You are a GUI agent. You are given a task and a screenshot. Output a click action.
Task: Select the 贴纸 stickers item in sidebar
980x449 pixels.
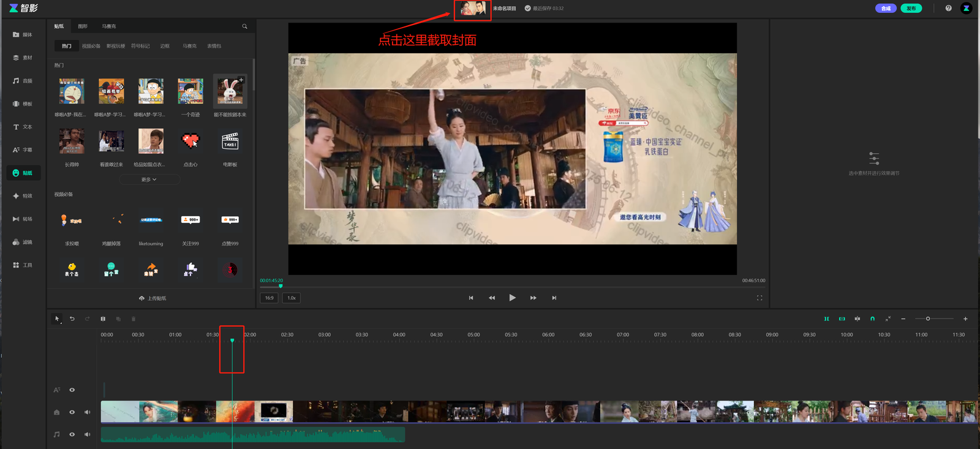coord(23,173)
